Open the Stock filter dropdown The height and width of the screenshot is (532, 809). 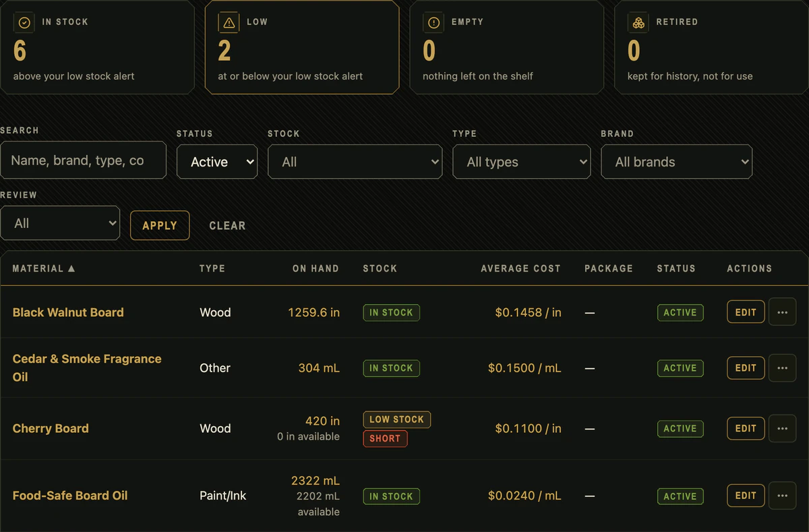[355, 162]
